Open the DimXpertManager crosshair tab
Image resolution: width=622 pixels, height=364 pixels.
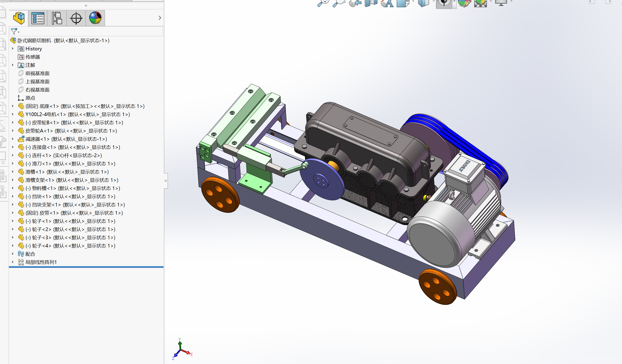[x=76, y=18]
